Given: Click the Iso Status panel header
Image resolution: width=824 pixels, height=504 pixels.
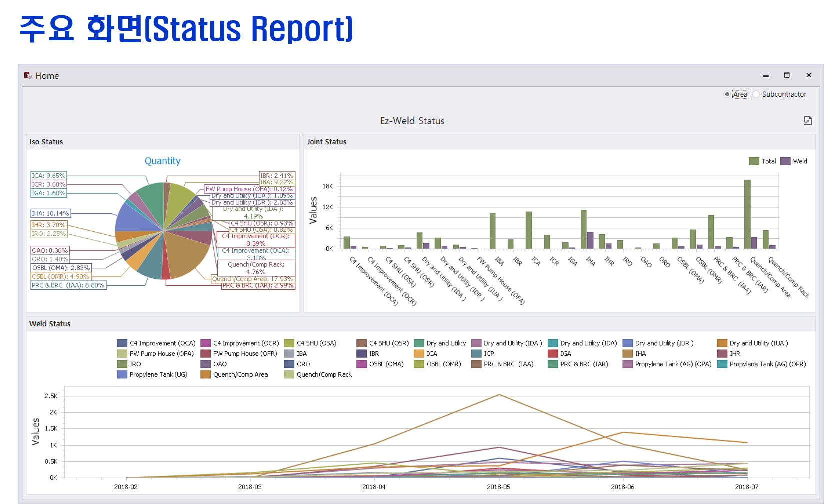Looking at the screenshot, I should pos(46,142).
